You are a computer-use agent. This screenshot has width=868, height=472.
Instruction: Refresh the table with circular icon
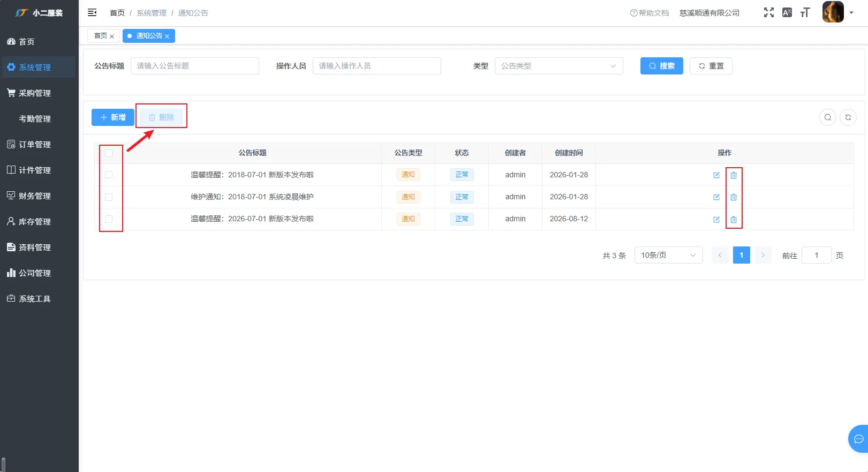pyautogui.click(x=848, y=117)
